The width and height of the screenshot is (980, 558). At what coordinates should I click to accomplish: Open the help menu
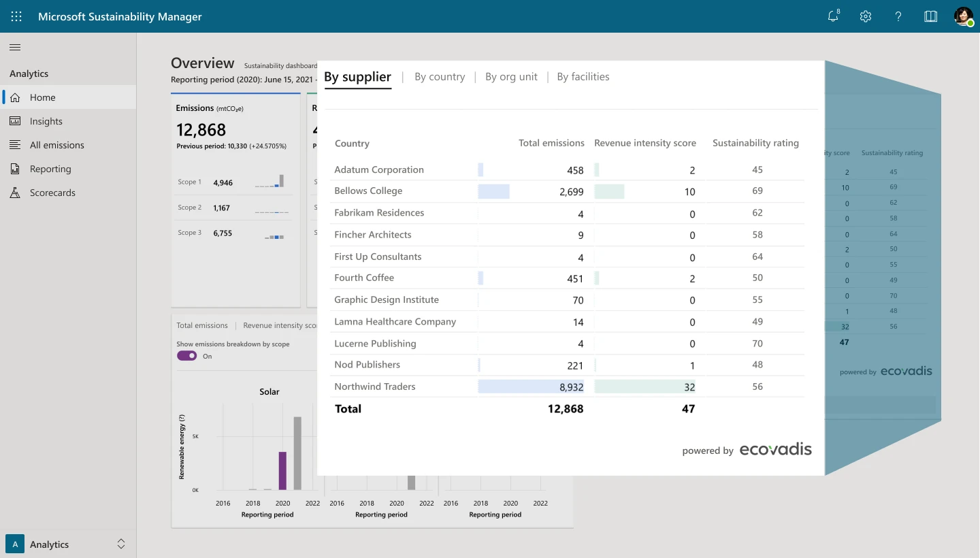[x=898, y=16]
